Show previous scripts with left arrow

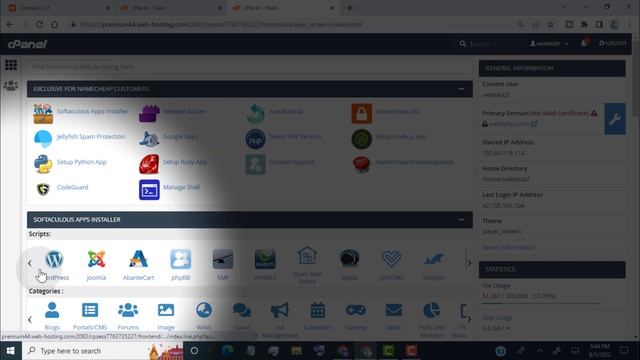pyautogui.click(x=30, y=263)
